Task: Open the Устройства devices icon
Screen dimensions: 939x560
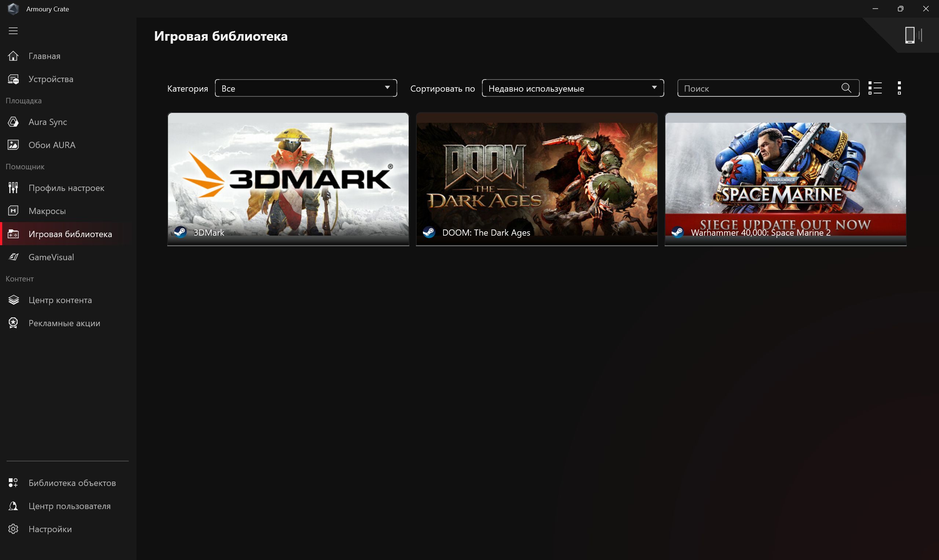Action: click(13, 79)
